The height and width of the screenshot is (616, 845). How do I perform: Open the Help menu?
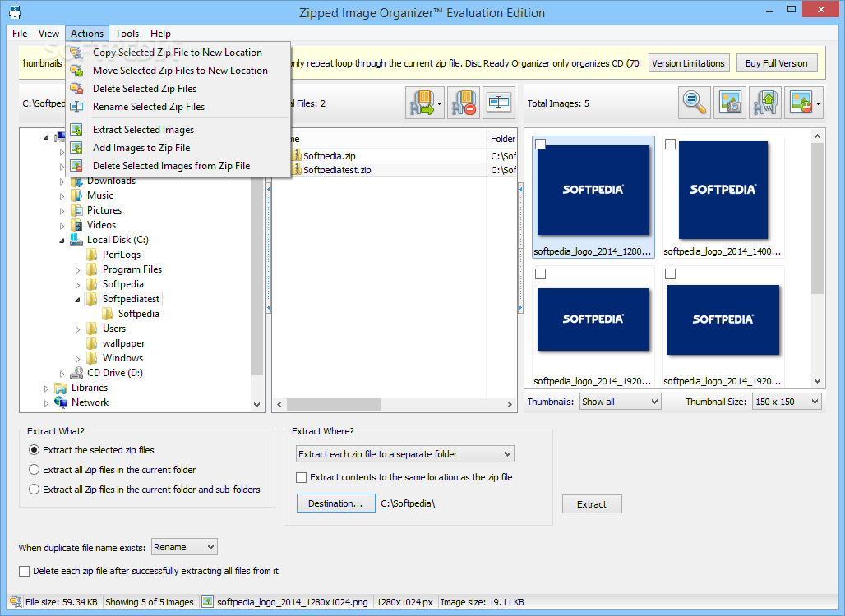pos(160,34)
